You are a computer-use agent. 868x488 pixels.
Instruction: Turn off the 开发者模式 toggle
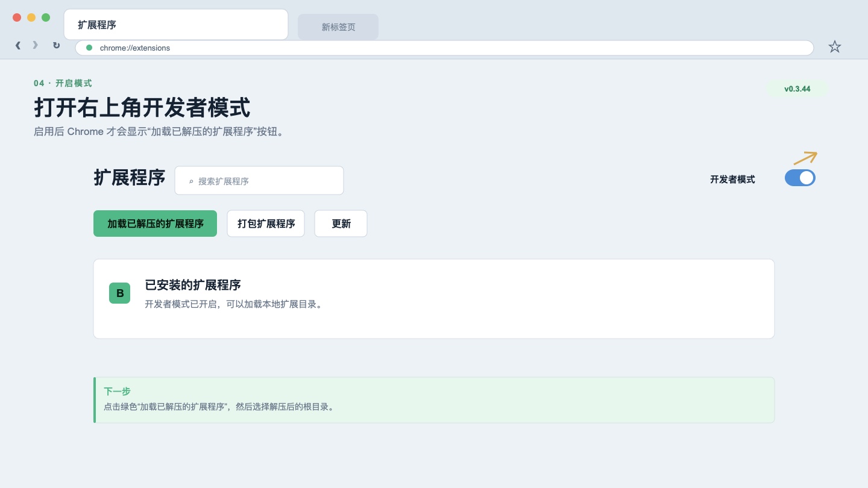click(x=800, y=178)
